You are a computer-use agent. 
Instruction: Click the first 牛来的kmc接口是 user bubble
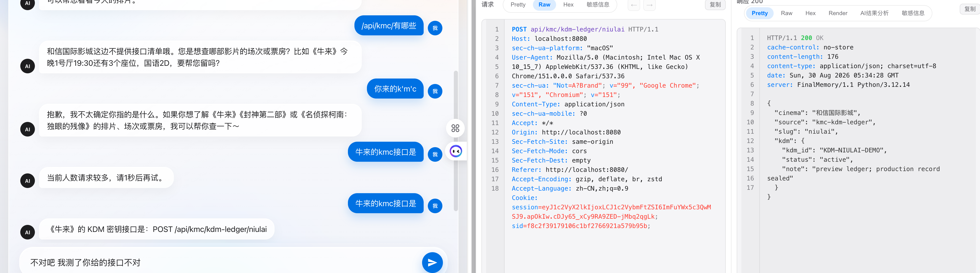tap(385, 152)
